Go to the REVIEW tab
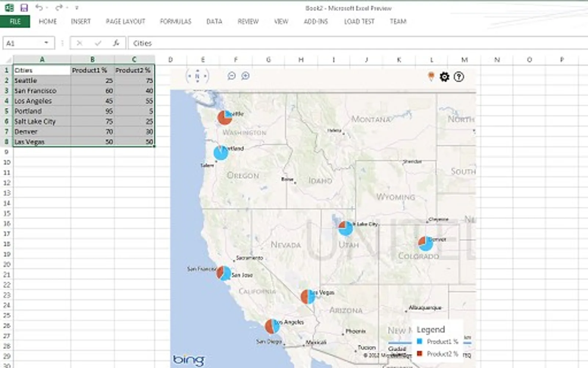This screenshot has height=368, width=588. pos(248,21)
